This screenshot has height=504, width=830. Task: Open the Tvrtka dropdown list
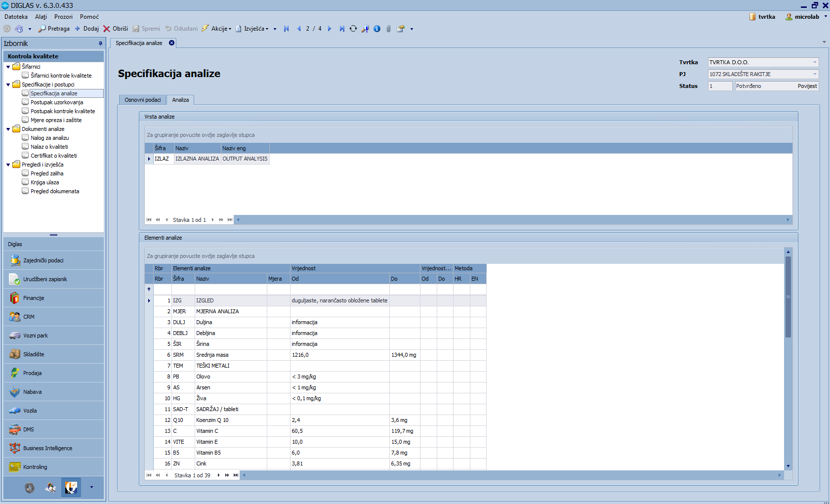pos(815,62)
